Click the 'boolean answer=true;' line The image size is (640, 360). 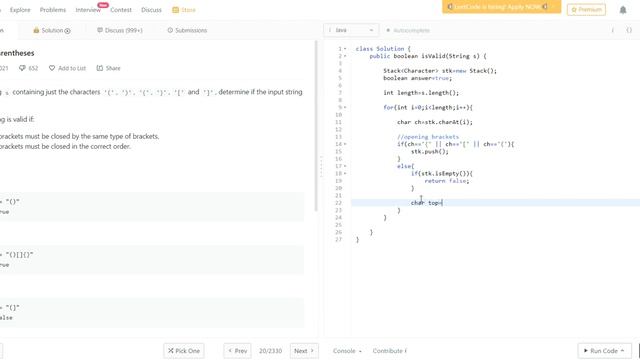[x=418, y=78]
